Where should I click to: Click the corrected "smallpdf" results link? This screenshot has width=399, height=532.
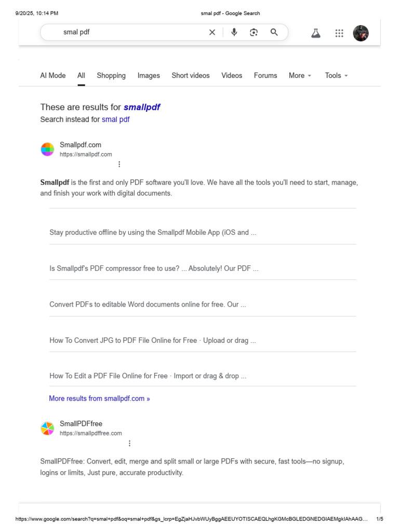click(x=142, y=108)
